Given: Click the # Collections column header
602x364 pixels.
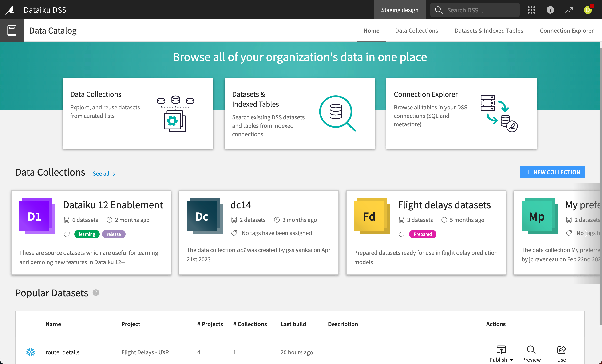Looking at the screenshot, I should [x=250, y=324].
